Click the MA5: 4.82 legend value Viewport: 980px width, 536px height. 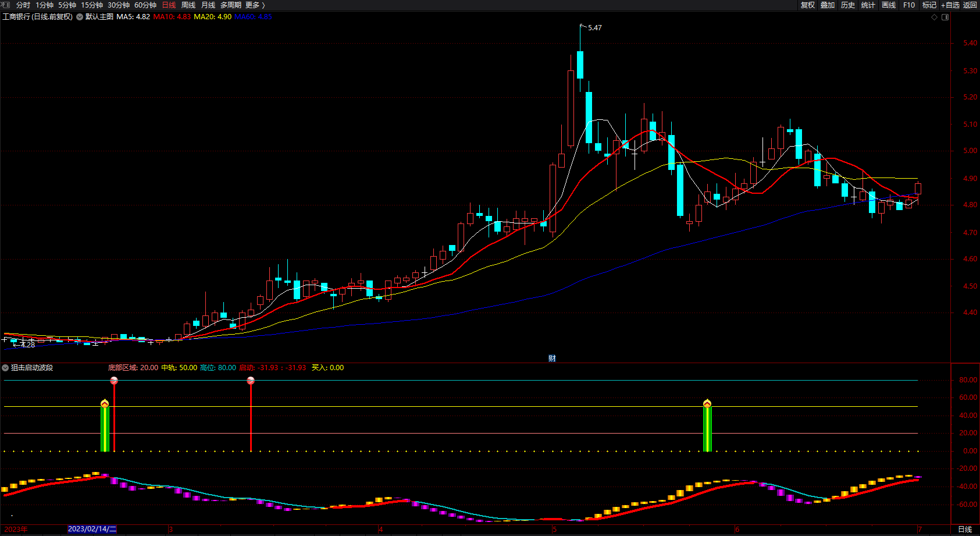point(133,17)
